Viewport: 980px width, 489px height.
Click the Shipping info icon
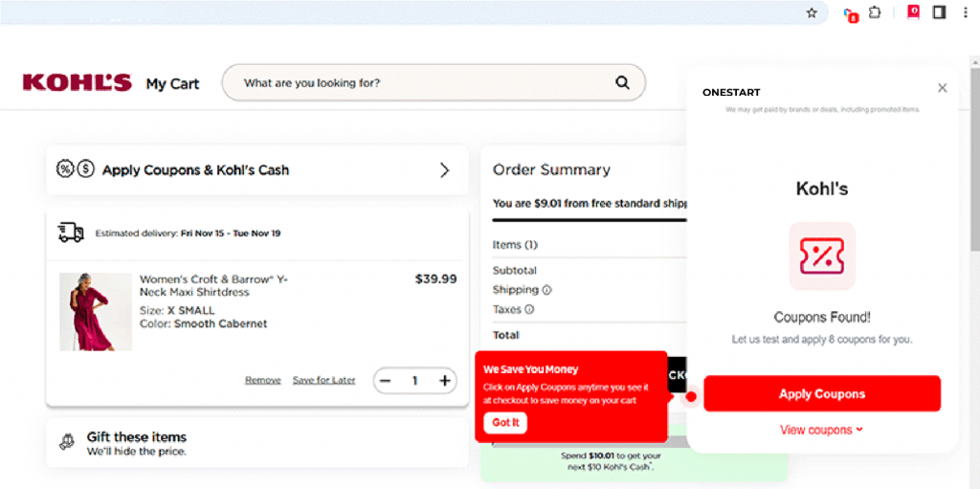546,290
